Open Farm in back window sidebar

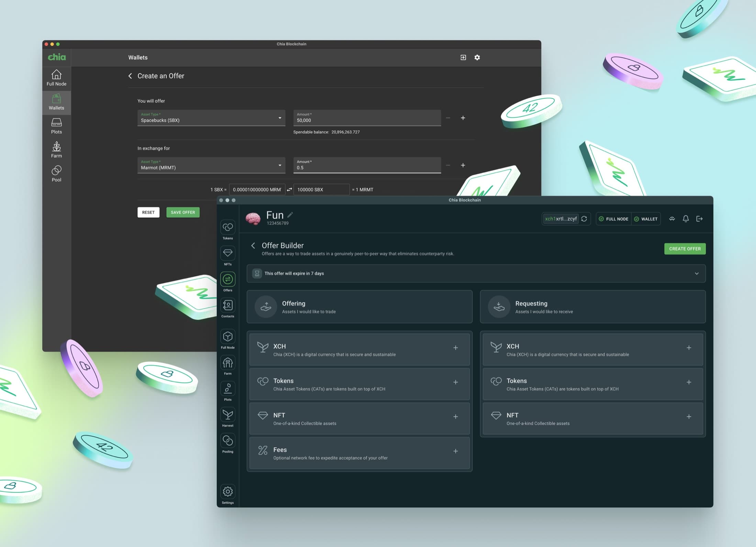point(56,150)
